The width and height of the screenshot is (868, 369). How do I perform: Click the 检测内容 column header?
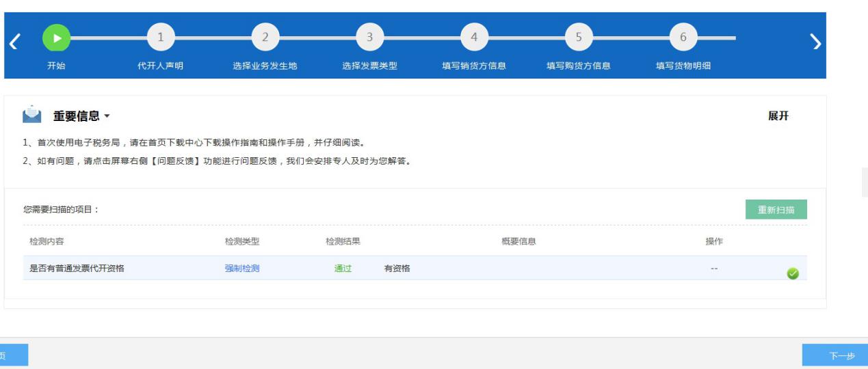tap(47, 242)
